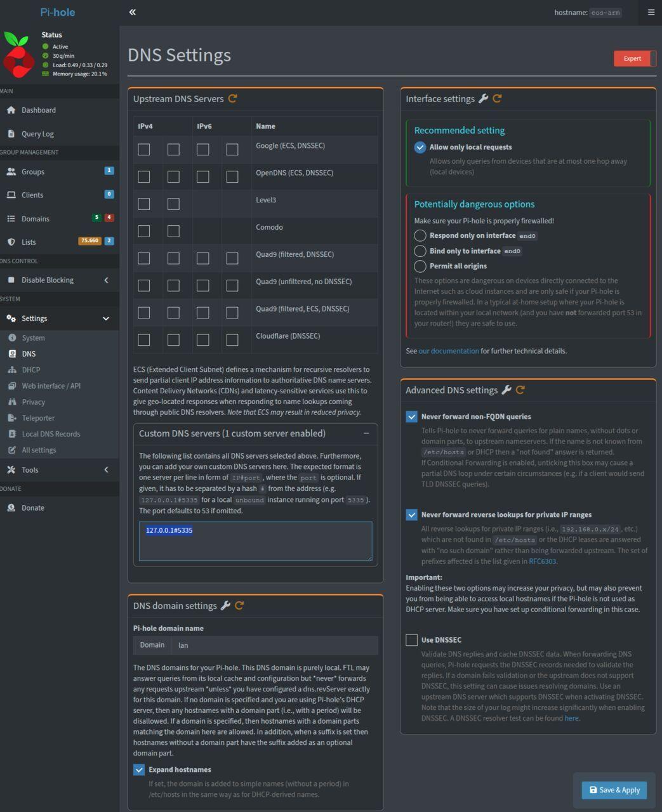The width and height of the screenshot is (662, 812).
Task: Enable the Use DNSSEC checkbox
Action: coord(412,640)
